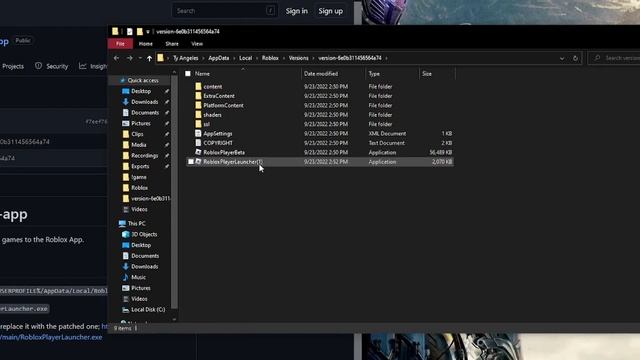The image size is (640, 360).
Task: Select the AppSettings XML file icon
Action: [x=198, y=133]
